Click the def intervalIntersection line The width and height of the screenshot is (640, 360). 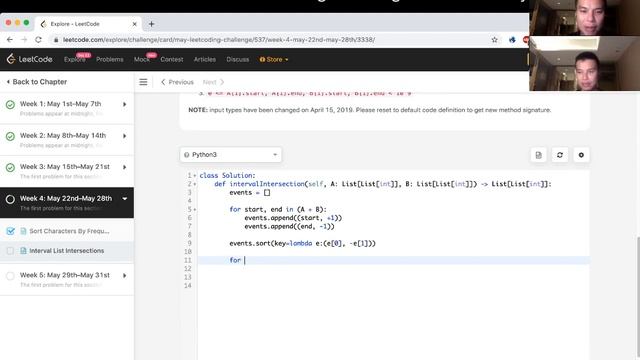[x=383, y=184]
